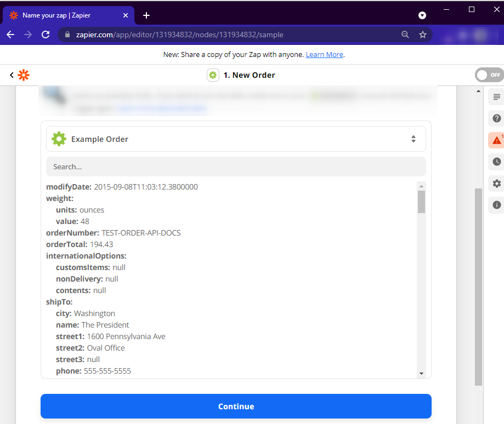Select the phone 555-555-5555 entry

94,371
